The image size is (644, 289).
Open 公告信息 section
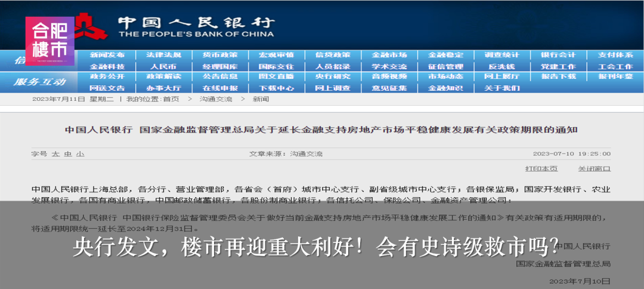coord(219,76)
